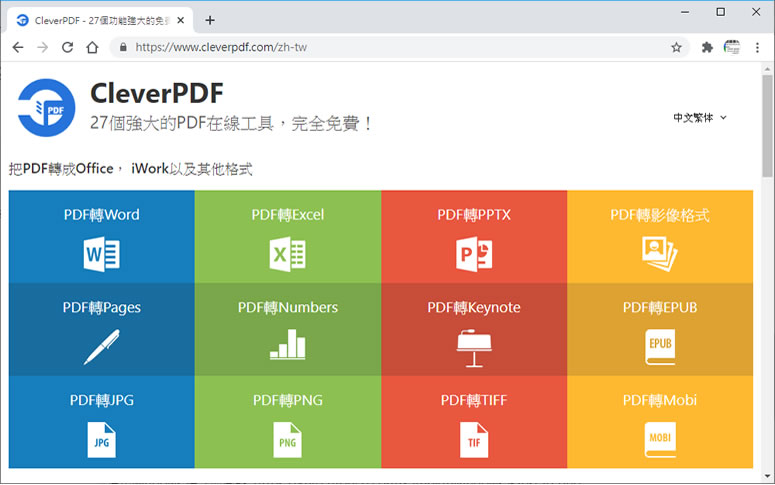Select the PDF轉PPTX PowerPoint icon

tap(474, 255)
